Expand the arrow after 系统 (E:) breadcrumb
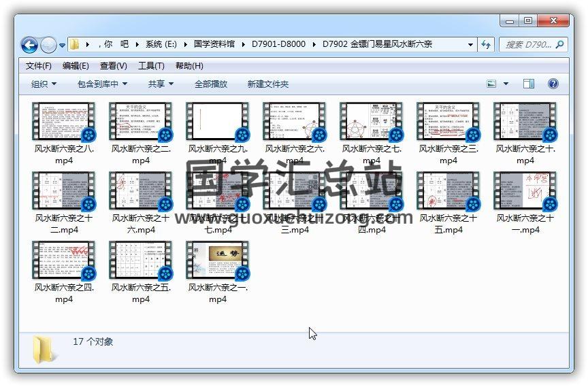Screen dimensions: 588x387 [x=185, y=45]
